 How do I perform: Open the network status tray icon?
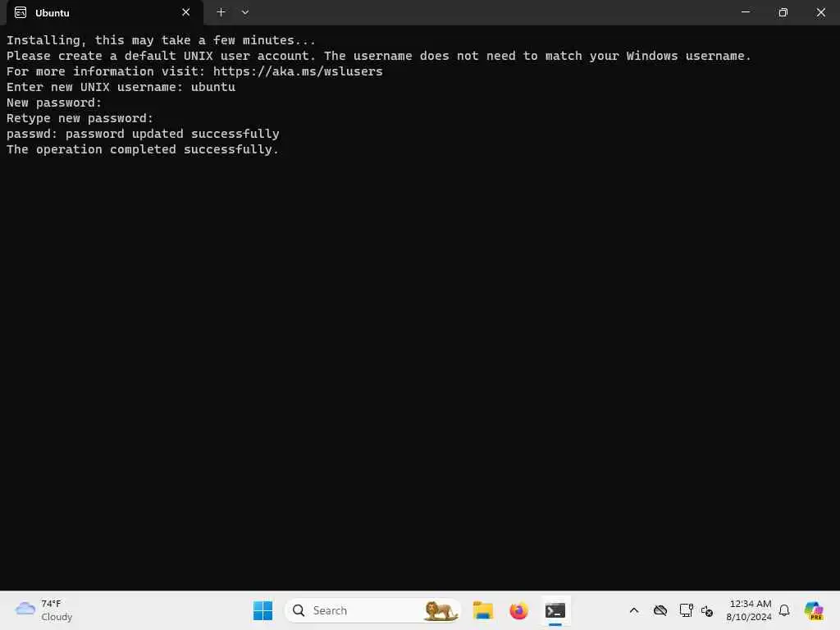(x=686, y=610)
